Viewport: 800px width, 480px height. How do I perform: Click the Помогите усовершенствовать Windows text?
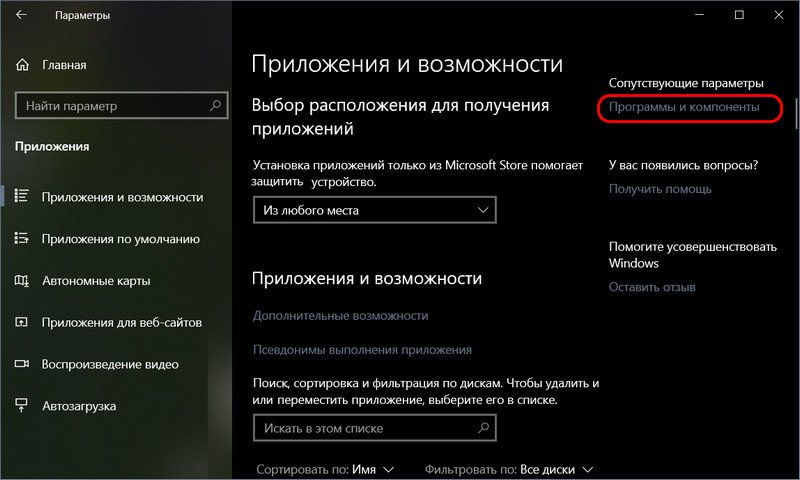(692, 255)
